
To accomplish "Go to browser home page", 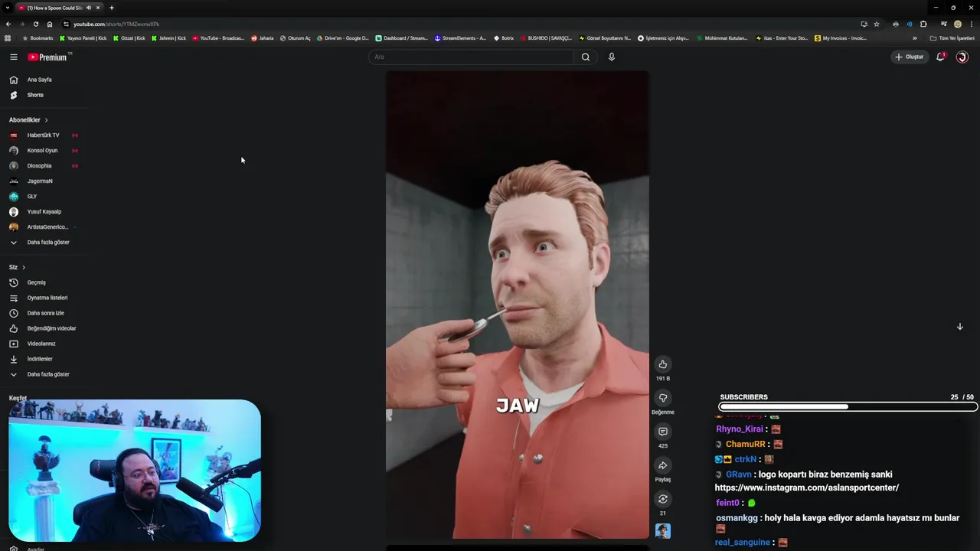I will (x=50, y=24).
